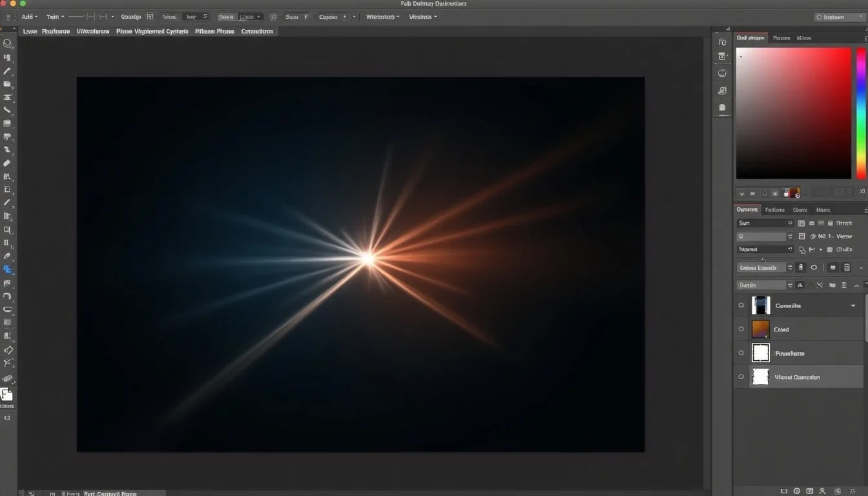Open the last dropdown right of Wteooters
This screenshot has height=496, width=868.
point(423,17)
